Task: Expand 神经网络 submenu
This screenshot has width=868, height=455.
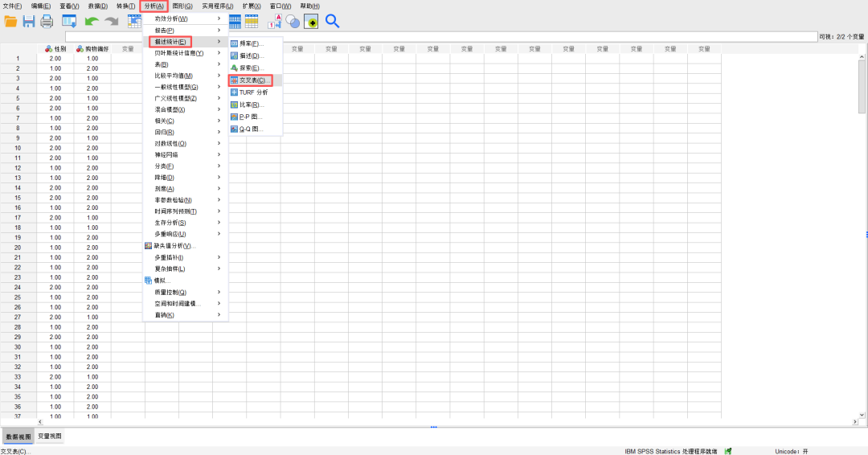Action: pyautogui.click(x=185, y=155)
